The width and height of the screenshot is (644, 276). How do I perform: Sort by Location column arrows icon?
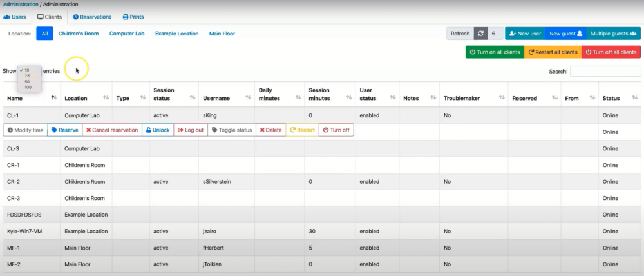click(106, 98)
